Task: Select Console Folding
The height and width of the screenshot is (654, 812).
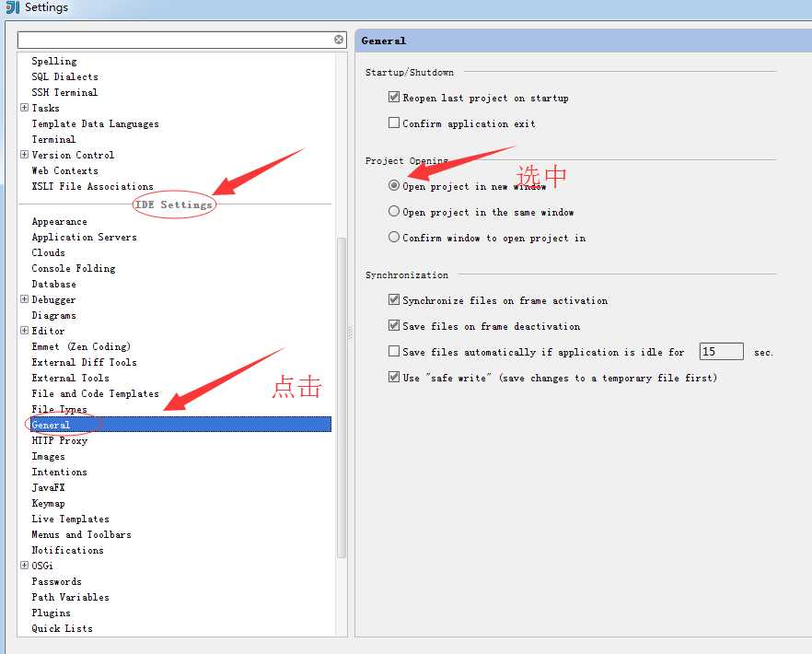Action: click(74, 268)
